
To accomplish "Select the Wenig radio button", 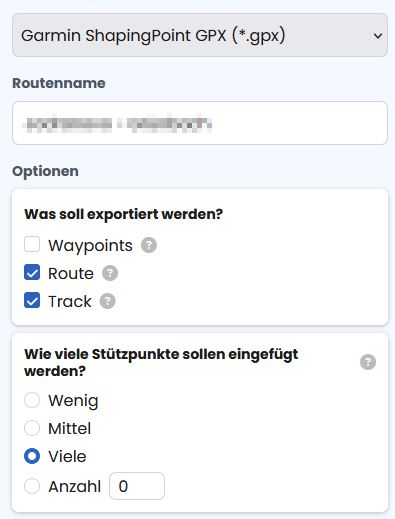I will pyautogui.click(x=32, y=400).
